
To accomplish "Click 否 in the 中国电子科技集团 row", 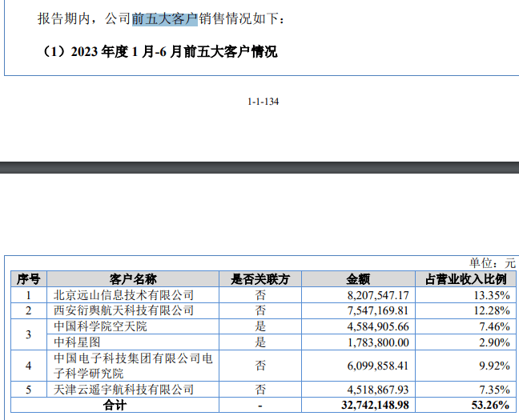I will [260, 366].
